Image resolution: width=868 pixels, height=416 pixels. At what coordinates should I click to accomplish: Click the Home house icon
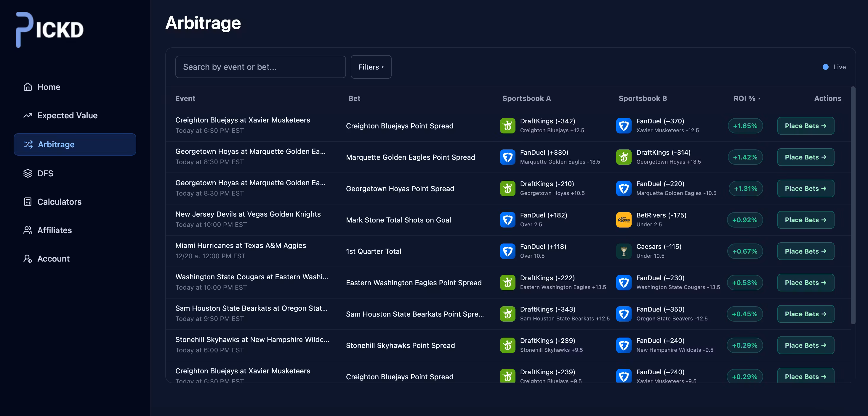[28, 87]
